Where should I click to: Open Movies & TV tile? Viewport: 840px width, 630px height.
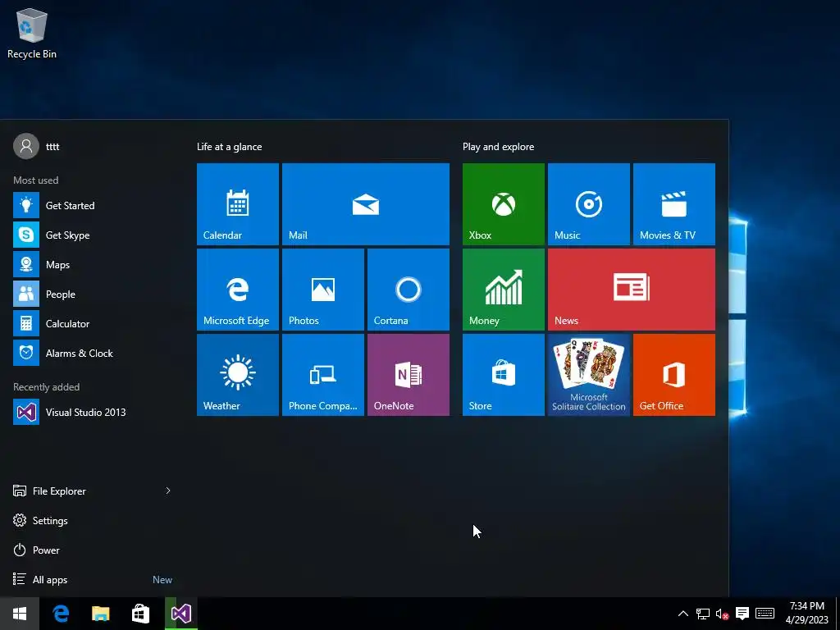pyautogui.click(x=674, y=204)
